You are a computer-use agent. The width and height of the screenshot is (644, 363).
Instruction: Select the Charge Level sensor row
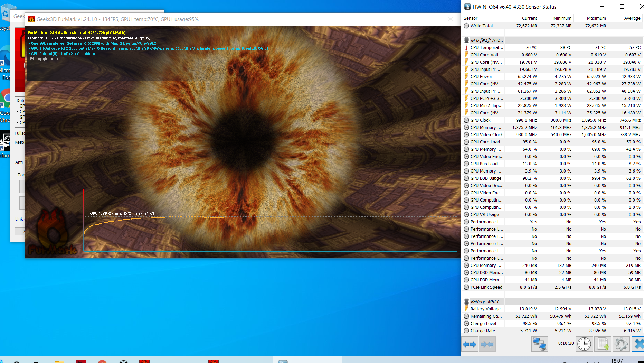pyautogui.click(x=552, y=324)
